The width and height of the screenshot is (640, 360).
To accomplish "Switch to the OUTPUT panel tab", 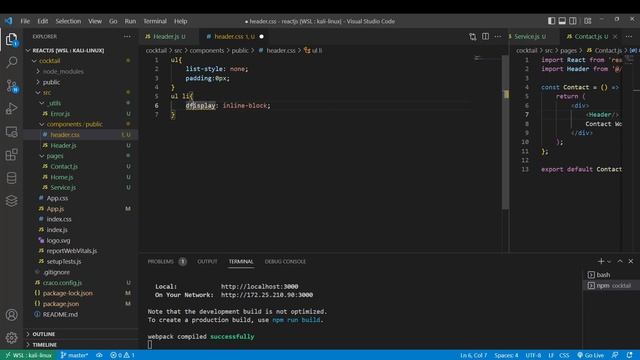I will [x=207, y=262].
